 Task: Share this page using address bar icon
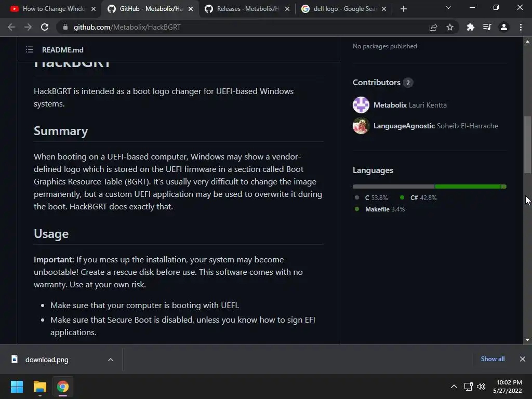pyautogui.click(x=433, y=27)
